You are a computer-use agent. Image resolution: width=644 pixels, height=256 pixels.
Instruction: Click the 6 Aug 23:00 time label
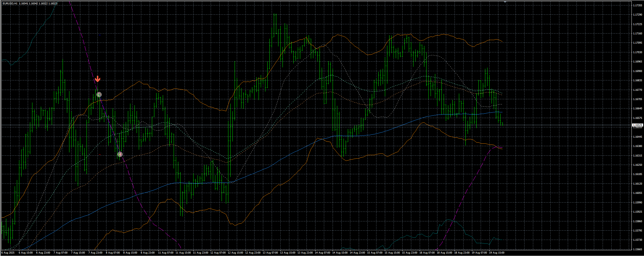click(x=43, y=253)
